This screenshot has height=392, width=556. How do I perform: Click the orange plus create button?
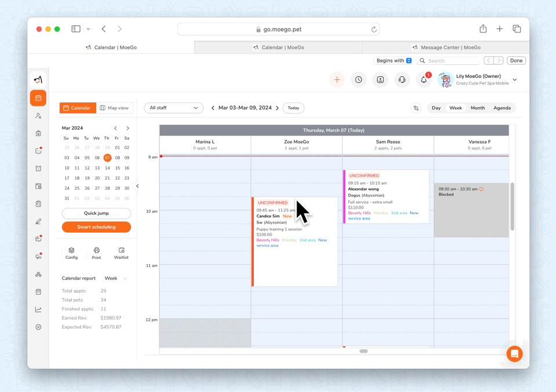(337, 80)
